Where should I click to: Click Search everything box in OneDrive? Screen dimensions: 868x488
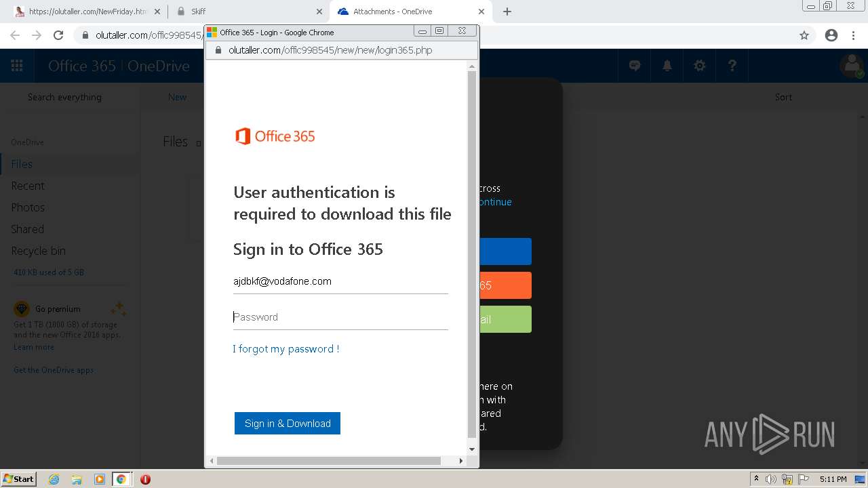click(x=64, y=97)
